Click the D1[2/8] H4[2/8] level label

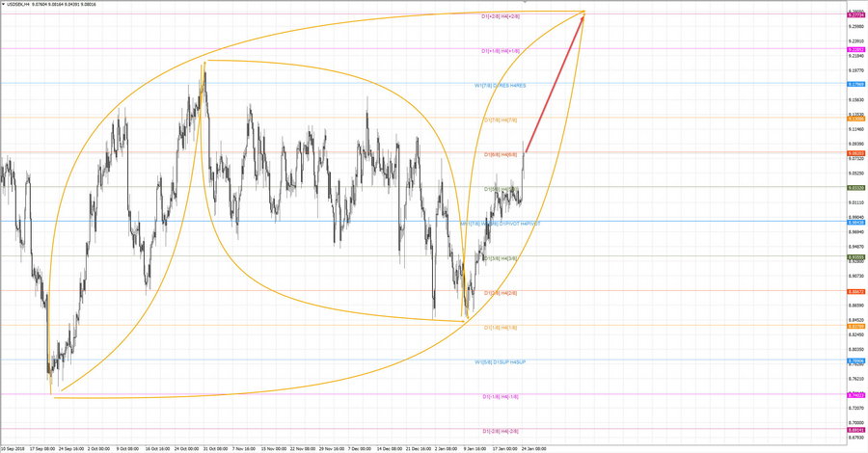tap(501, 293)
